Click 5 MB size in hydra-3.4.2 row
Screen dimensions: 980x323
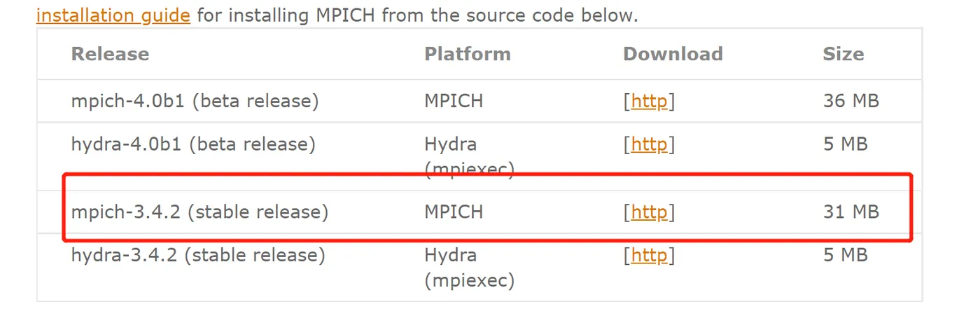[x=845, y=255]
